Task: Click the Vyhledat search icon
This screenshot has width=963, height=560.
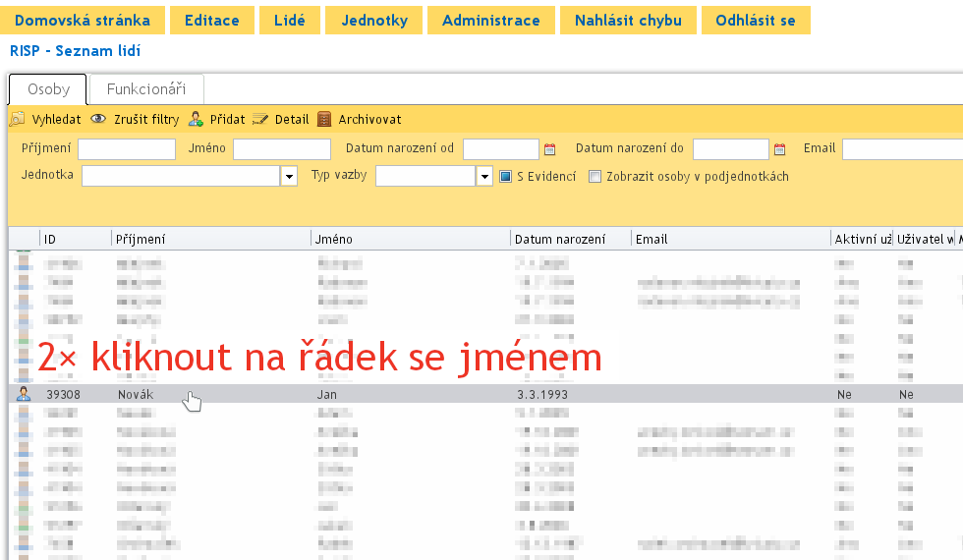Action: [x=17, y=120]
